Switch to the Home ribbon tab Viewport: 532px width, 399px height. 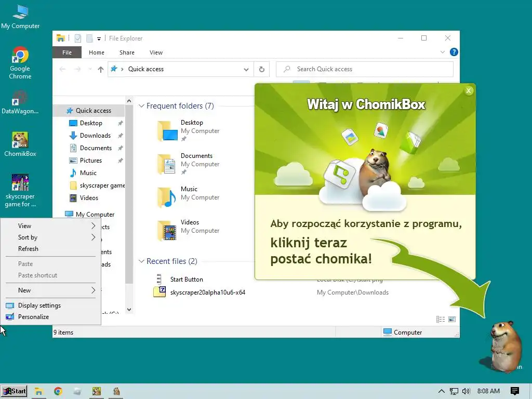[96, 52]
